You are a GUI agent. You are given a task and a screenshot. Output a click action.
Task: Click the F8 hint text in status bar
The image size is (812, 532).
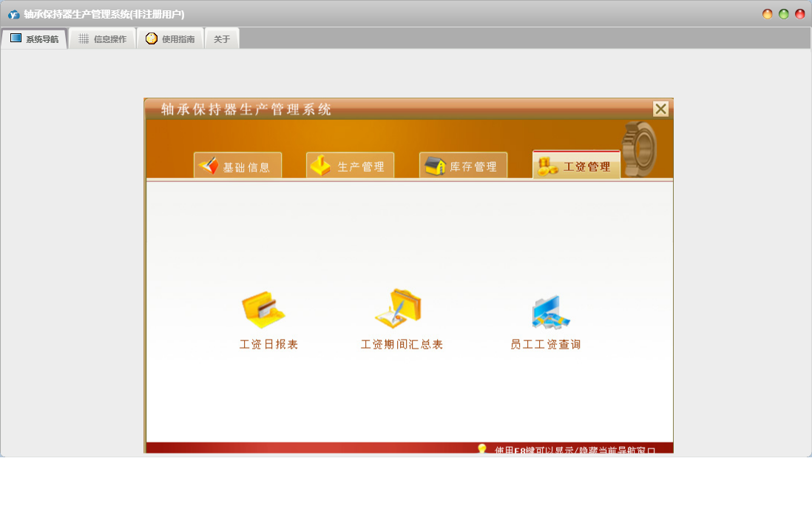[575, 450]
